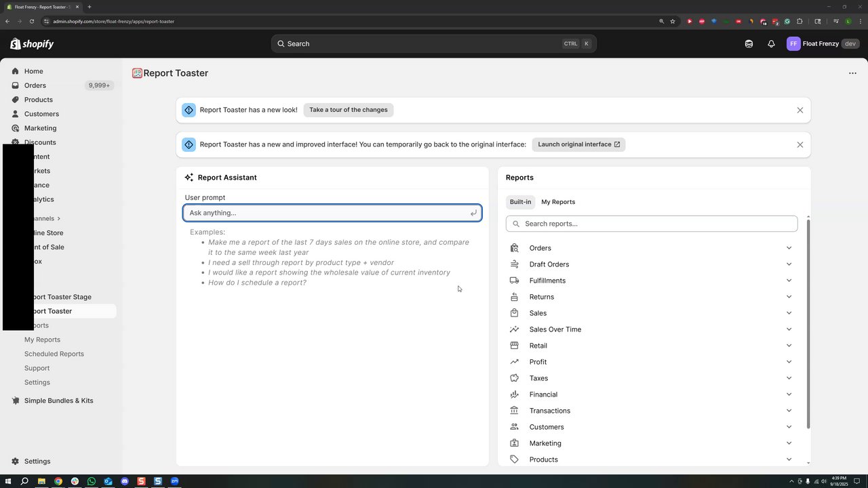Image resolution: width=868 pixels, height=488 pixels.
Task: Bookmark this page with the star
Action: point(673,21)
